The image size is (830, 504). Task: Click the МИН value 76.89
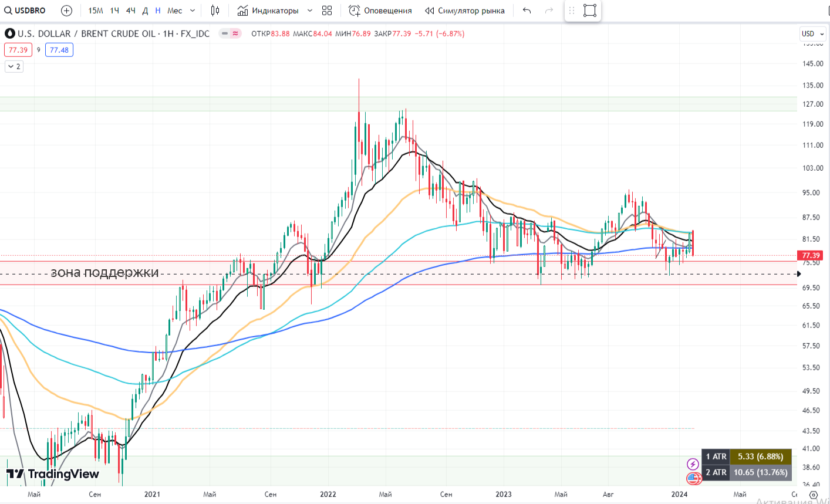click(x=362, y=33)
